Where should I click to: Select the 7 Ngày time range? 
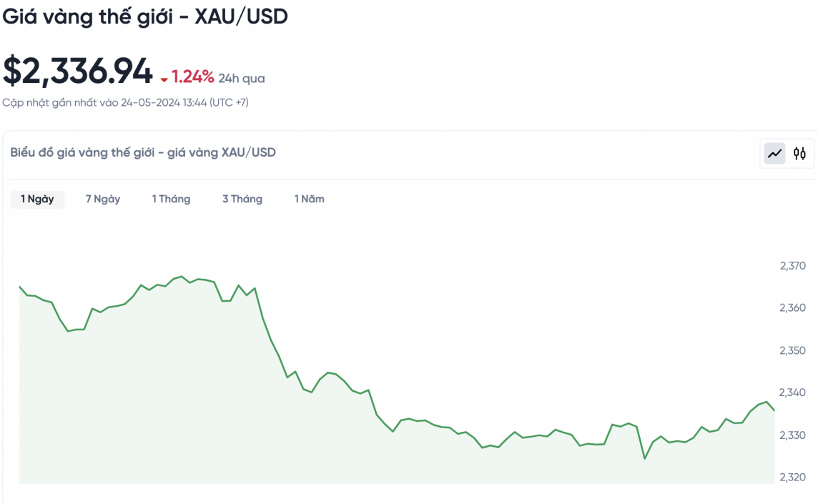coord(103,199)
